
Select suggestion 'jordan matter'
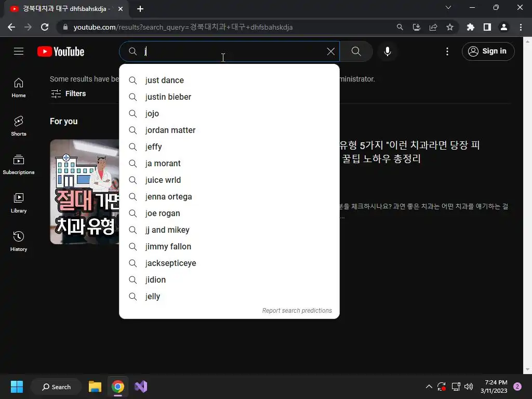(x=229, y=130)
